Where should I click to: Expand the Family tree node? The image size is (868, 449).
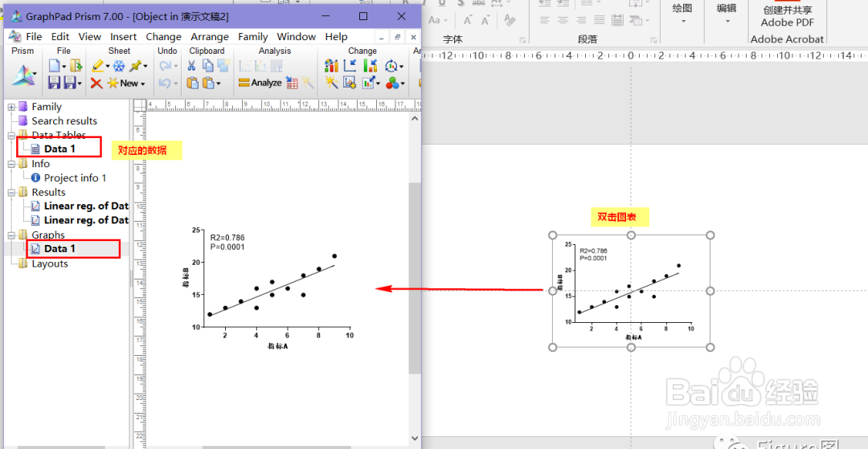(11, 108)
